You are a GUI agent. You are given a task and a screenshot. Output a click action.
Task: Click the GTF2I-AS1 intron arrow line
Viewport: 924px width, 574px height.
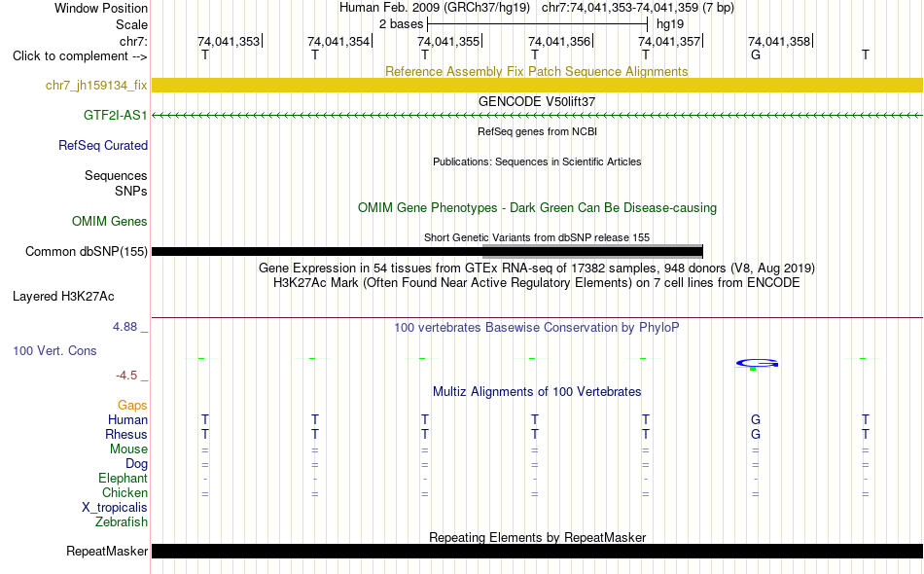pos(537,116)
